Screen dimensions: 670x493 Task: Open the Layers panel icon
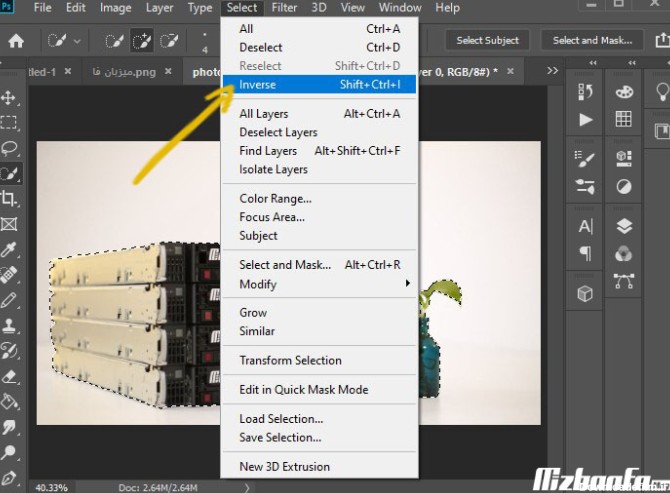(624, 226)
